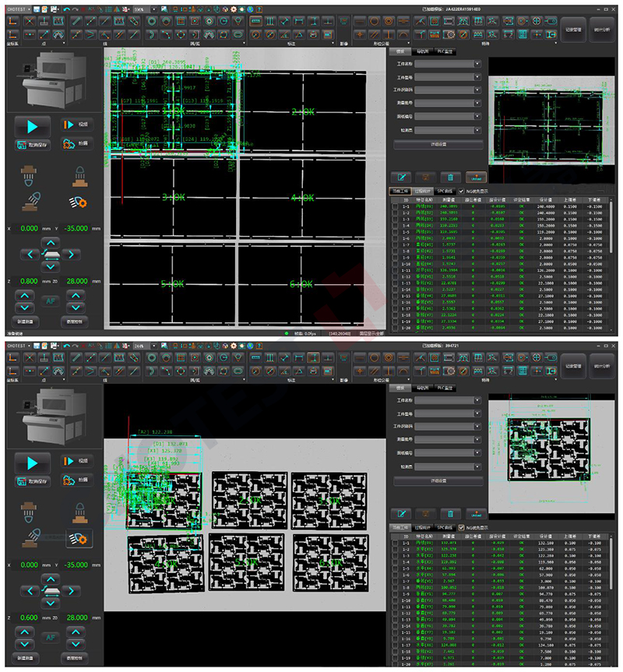
Task: Toggle NG优先显示 checkbox in top window
Action: (x=462, y=191)
